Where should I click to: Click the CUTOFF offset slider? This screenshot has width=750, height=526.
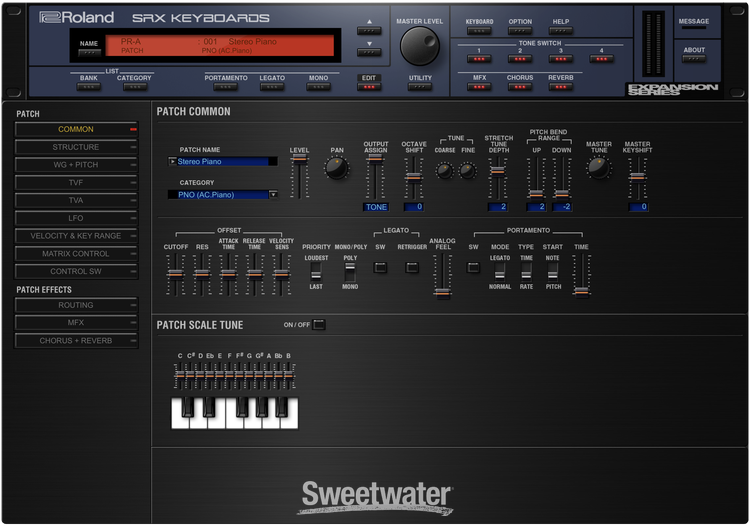click(176, 274)
